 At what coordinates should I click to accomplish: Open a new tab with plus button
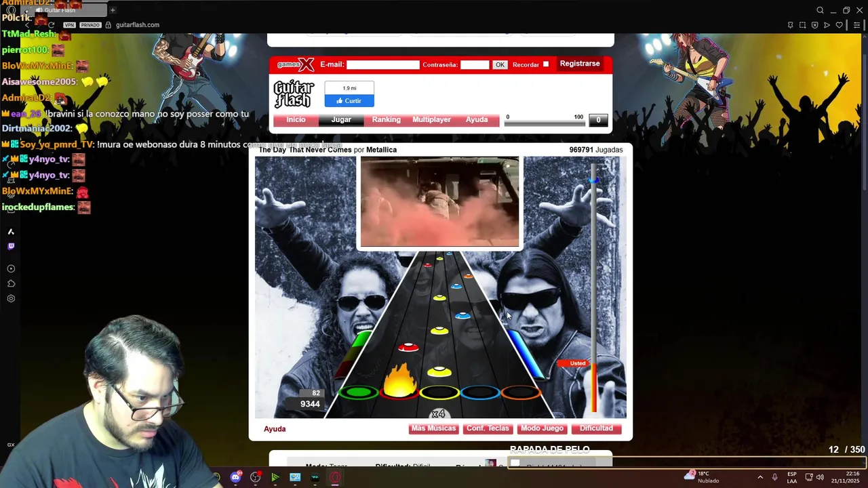(x=113, y=10)
